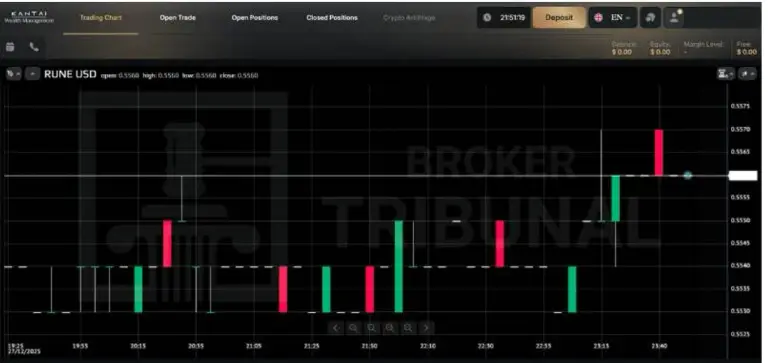Click the calendar icon under the logo
The image size is (768, 363).
[10, 47]
